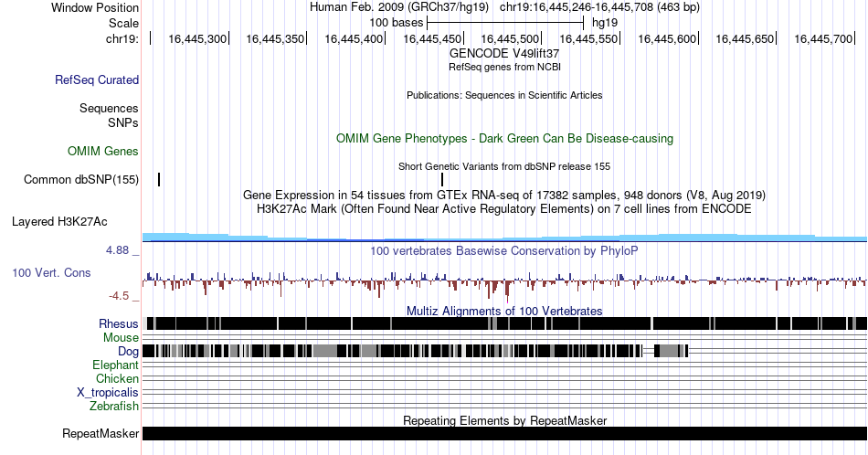Click Multiz Alignments of 100 Vertebrates title
This screenshot has width=868, height=455.
(504, 311)
